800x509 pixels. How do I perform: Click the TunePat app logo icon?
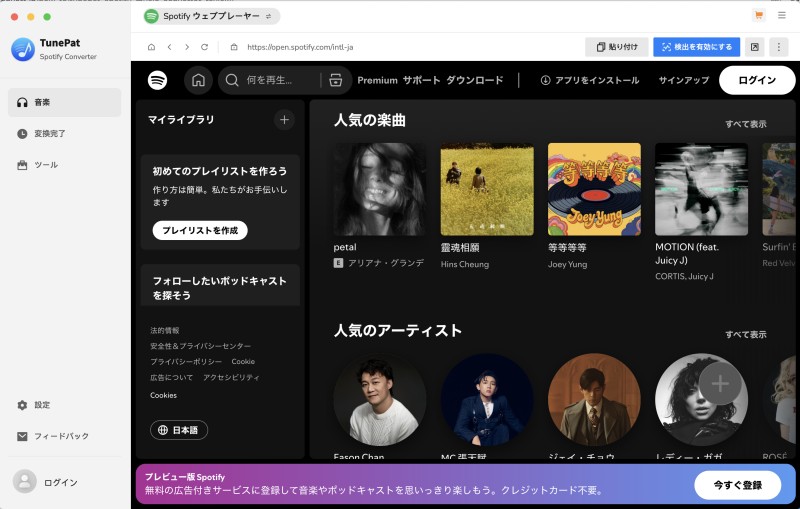coord(23,49)
